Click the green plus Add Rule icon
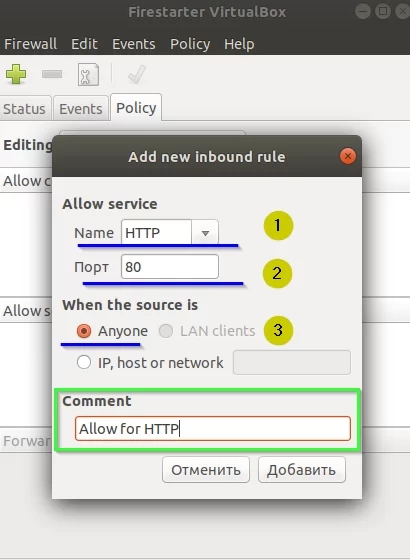The image size is (410, 560). point(16,74)
